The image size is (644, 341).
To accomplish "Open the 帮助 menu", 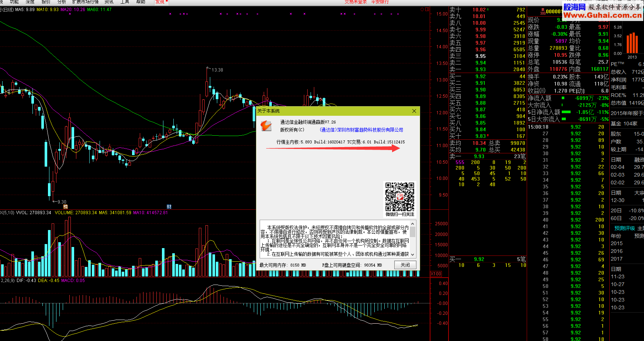I will click(x=141, y=2).
